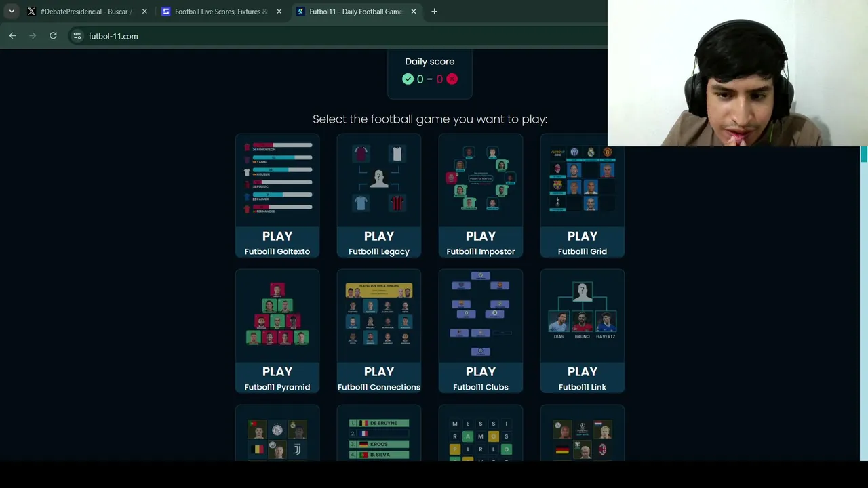868x488 pixels.
Task: Click the Daily score heading
Action: pyautogui.click(x=430, y=62)
